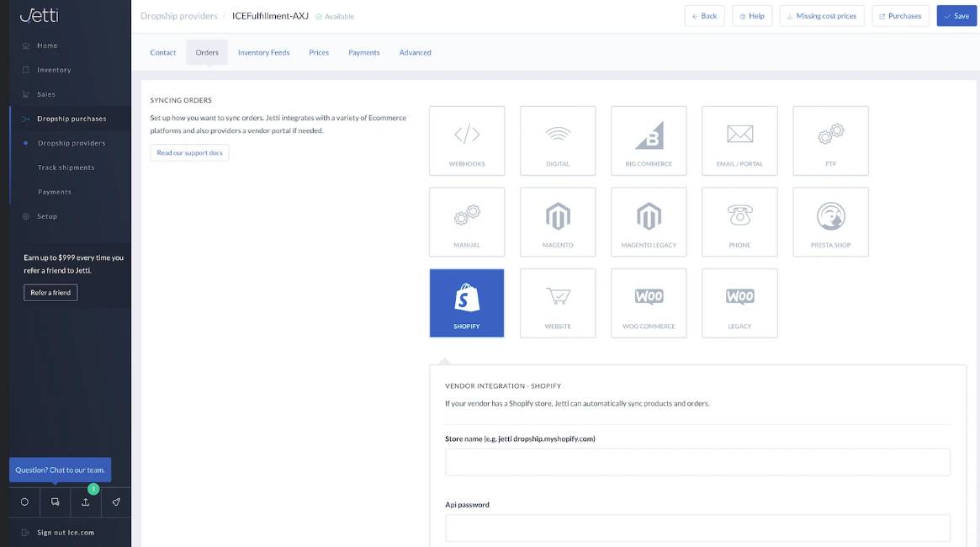Switch to the Orders tab
The height and width of the screenshot is (547, 980).
[207, 52]
